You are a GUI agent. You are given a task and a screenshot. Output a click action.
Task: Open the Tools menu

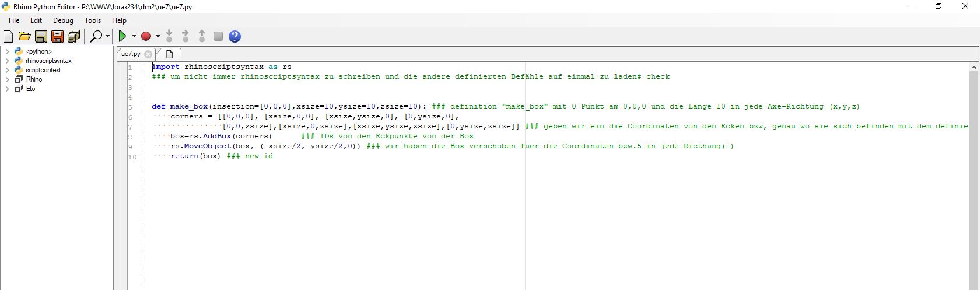pos(93,20)
